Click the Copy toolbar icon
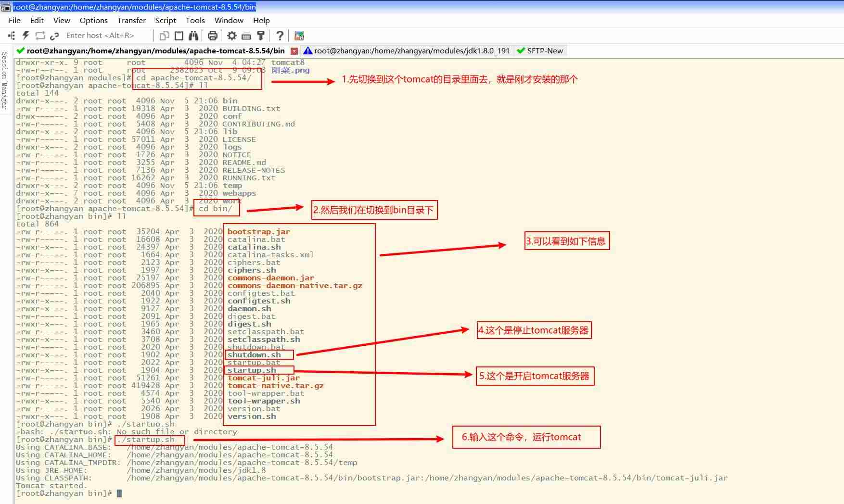The width and height of the screenshot is (844, 504). click(x=165, y=36)
